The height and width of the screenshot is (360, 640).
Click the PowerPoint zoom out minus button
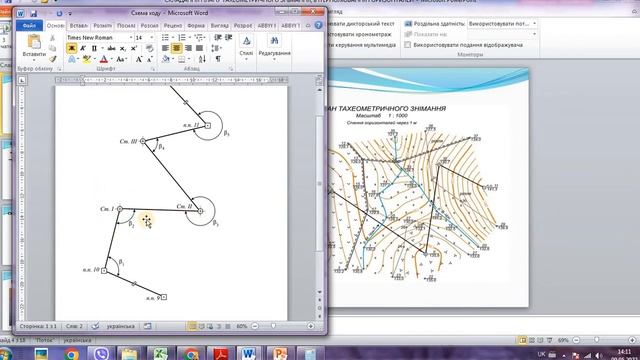click(576, 340)
